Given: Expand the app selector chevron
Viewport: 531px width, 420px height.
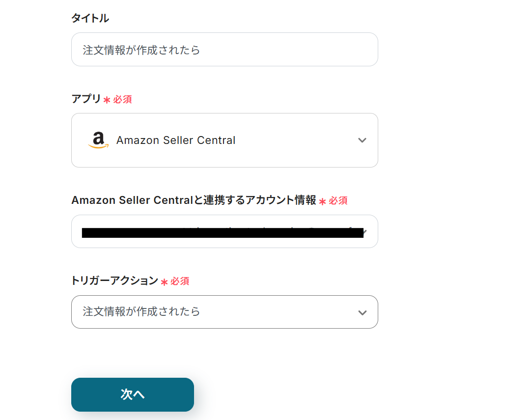Looking at the screenshot, I should [x=362, y=140].
